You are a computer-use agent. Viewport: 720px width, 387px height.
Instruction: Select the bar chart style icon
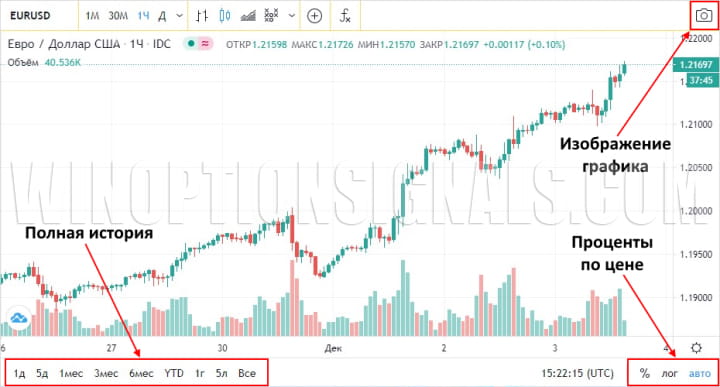[202, 16]
